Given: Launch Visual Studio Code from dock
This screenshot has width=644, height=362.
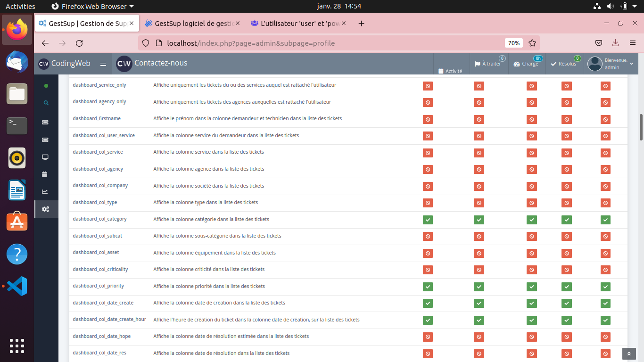Looking at the screenshot, I should (17, 286).
